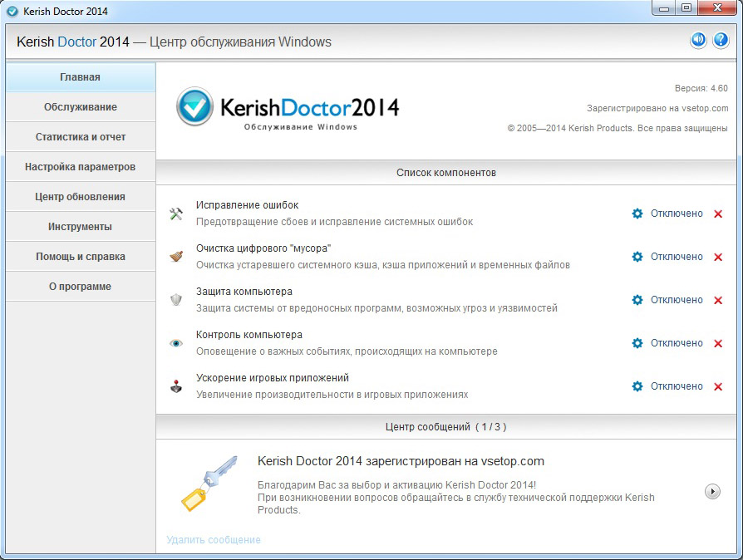
Task: Open gear settings for Исправление ошибок
Action: click(x=637, y=214)
